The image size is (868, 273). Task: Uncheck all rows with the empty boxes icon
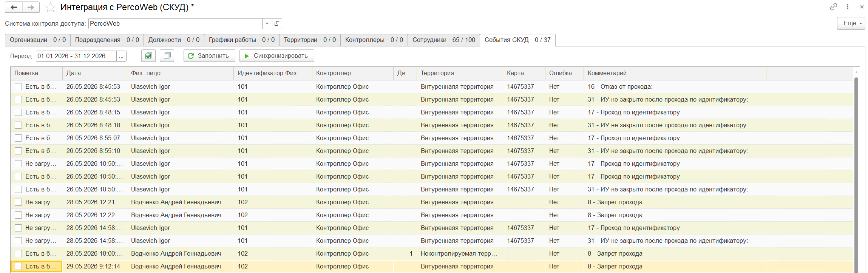coord(167,56)
